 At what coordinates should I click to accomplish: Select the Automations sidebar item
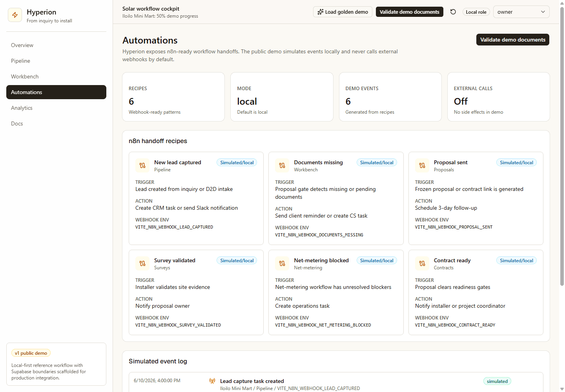[56, 92]
